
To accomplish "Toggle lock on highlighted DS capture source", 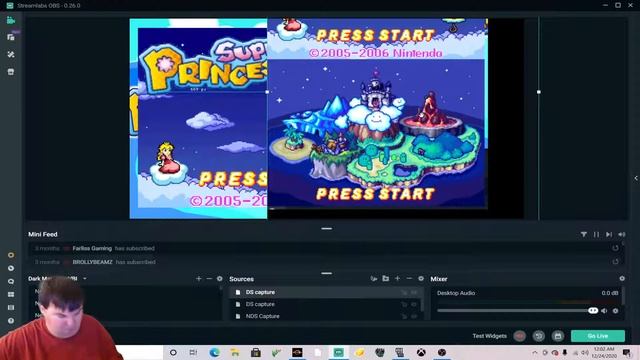I will (x=404, y=293).
